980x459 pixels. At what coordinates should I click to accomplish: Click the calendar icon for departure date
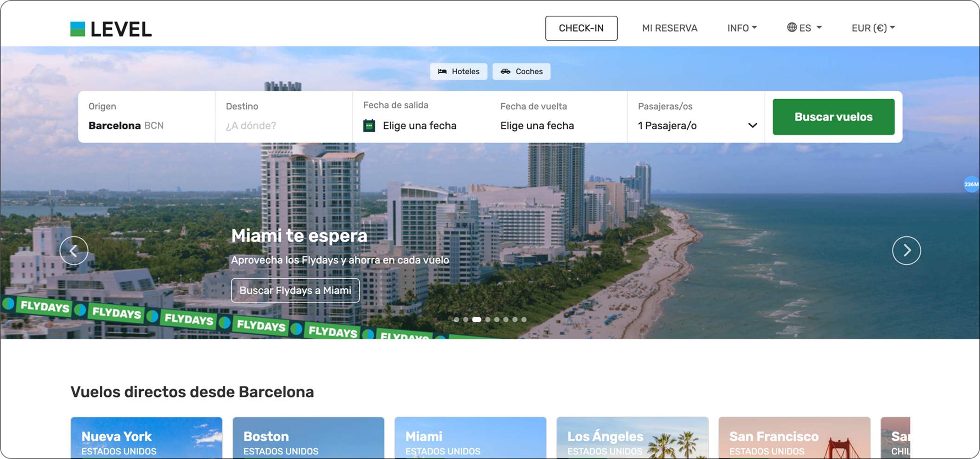click(x=369, y=126)
